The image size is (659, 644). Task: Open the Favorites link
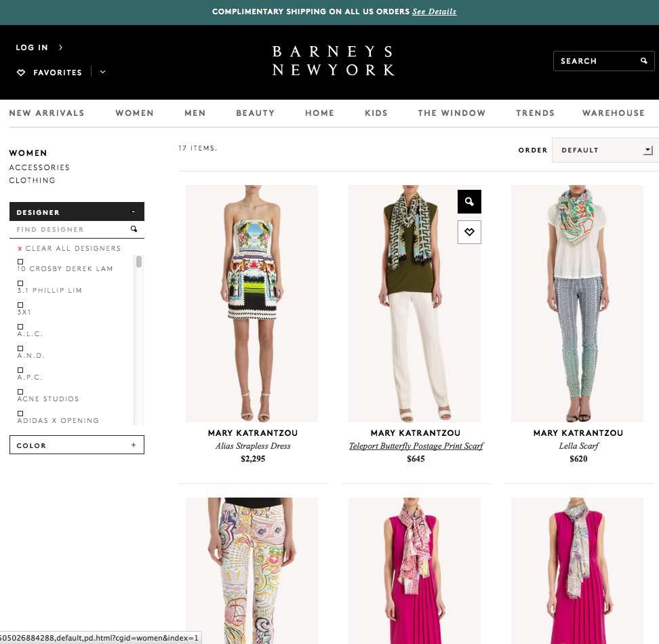pos(58,73)
